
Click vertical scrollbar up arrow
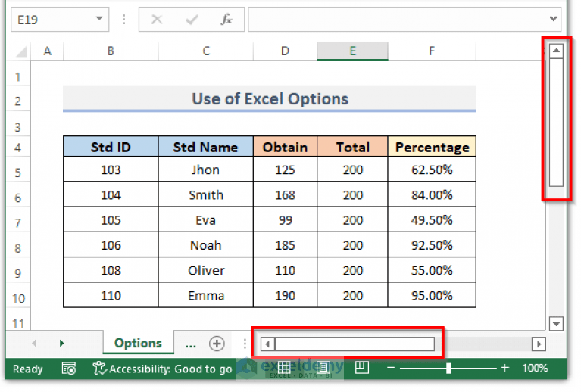pyautogui.click(x=558, y=51)
